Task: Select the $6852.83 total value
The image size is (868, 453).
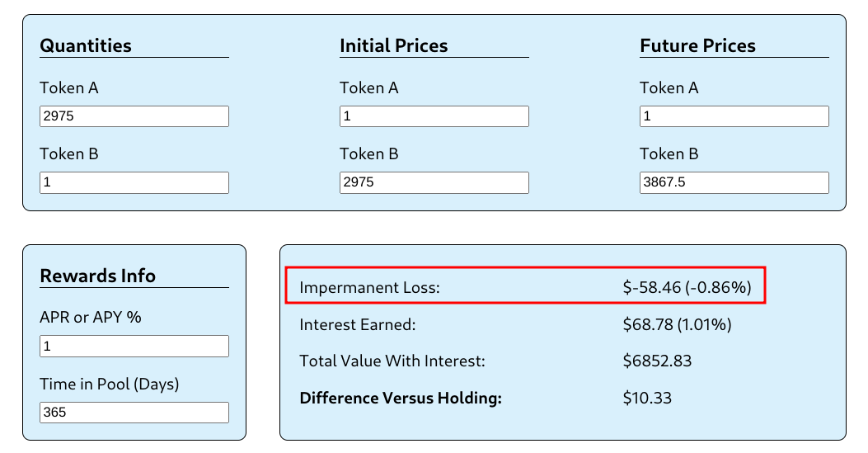Action: pyautogui.click(x=657, y=361)
